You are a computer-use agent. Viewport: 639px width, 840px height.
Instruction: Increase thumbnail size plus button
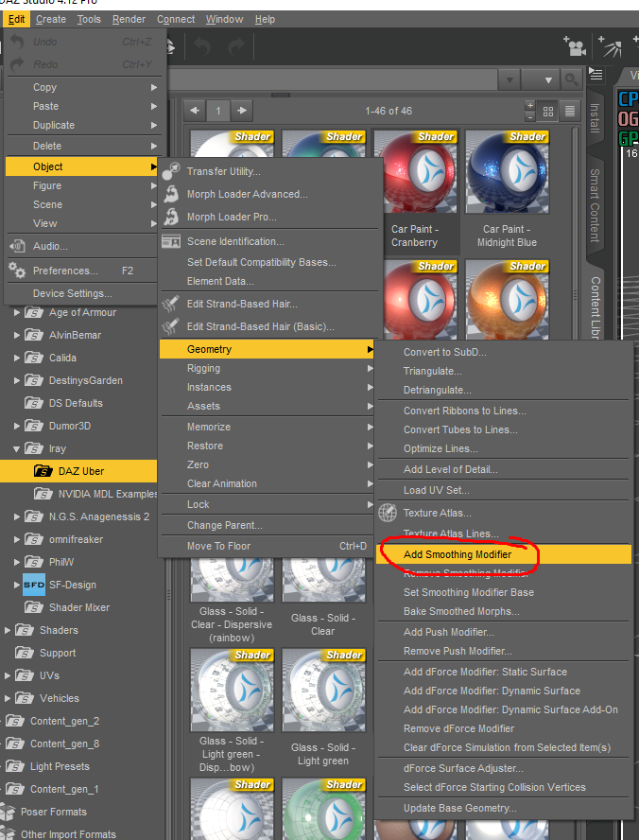tap(530, 105)
